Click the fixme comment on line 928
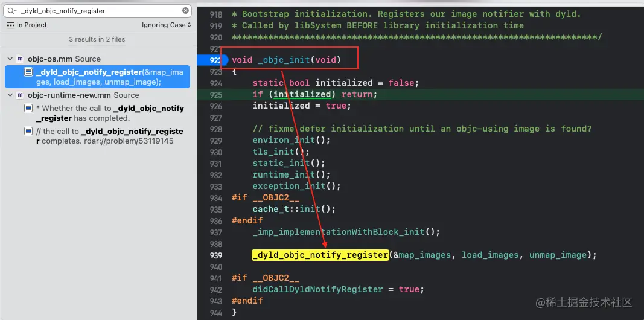The height and width of the screenshot is (320, 644). tap(422, 129)
